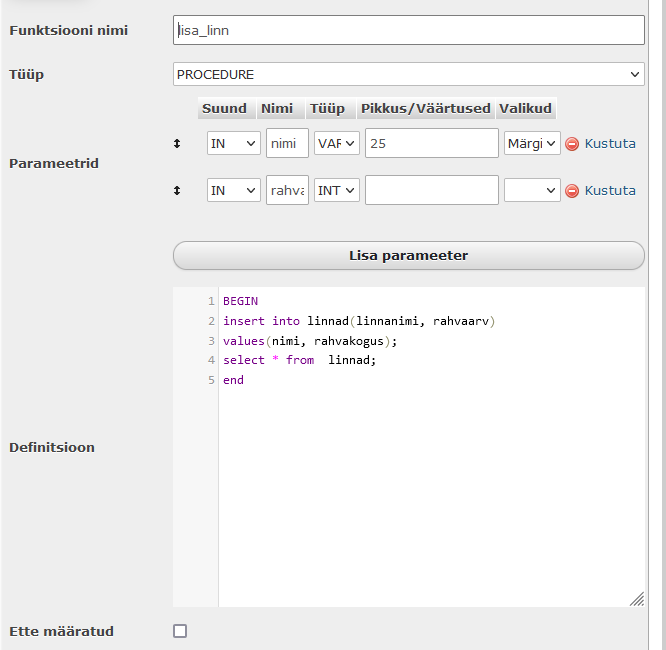Click the empty length field of INT parameter

coord(432,190)
